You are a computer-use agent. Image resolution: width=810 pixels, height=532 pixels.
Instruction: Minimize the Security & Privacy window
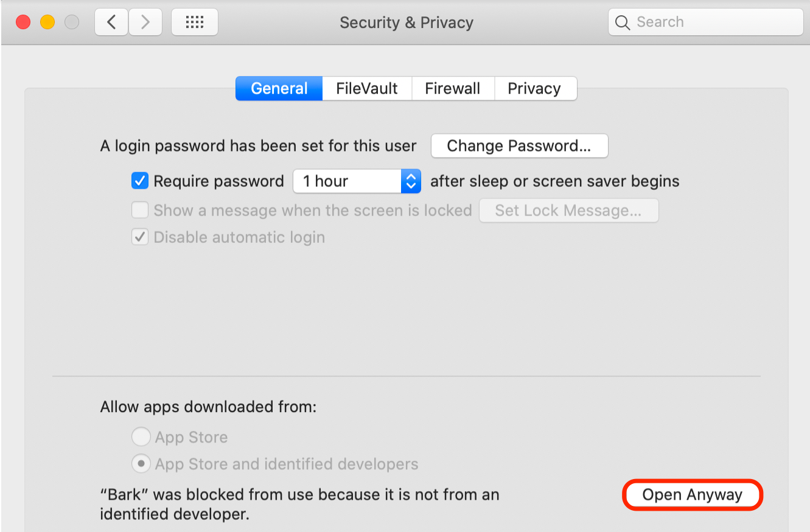[47, 23]
